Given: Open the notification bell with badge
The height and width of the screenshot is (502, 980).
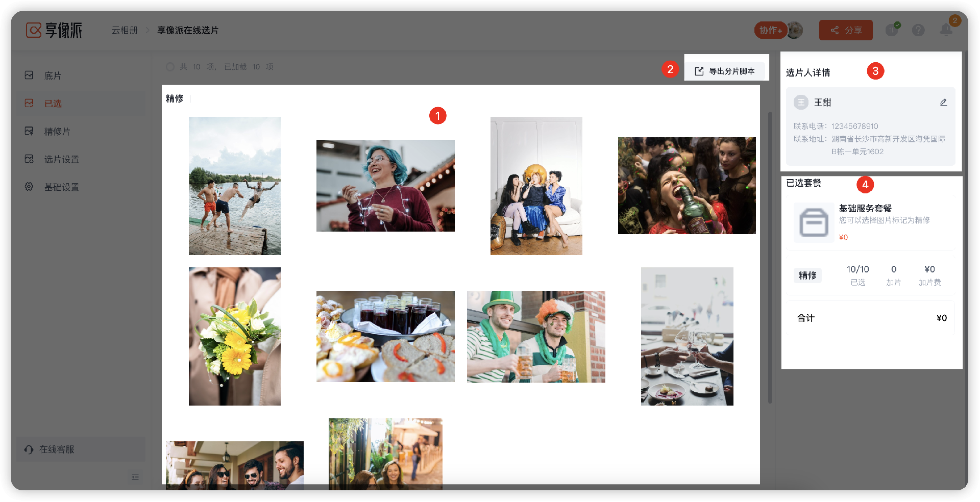Looking at the screenshot, I should click(x=946, y=30).
